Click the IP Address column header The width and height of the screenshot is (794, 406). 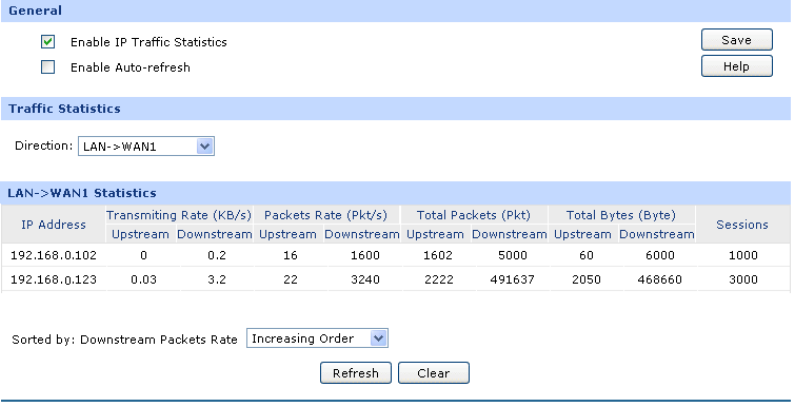coord(53,224)
